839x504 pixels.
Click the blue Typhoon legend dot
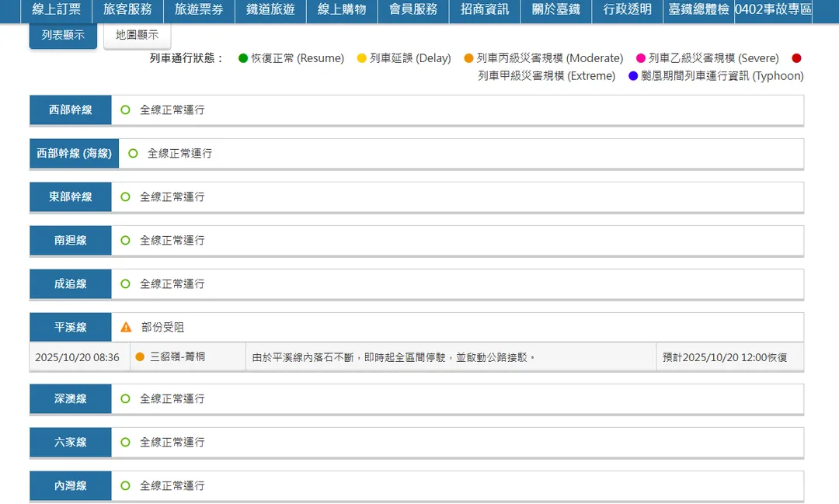pyautogui.click(x=633, y=76)
